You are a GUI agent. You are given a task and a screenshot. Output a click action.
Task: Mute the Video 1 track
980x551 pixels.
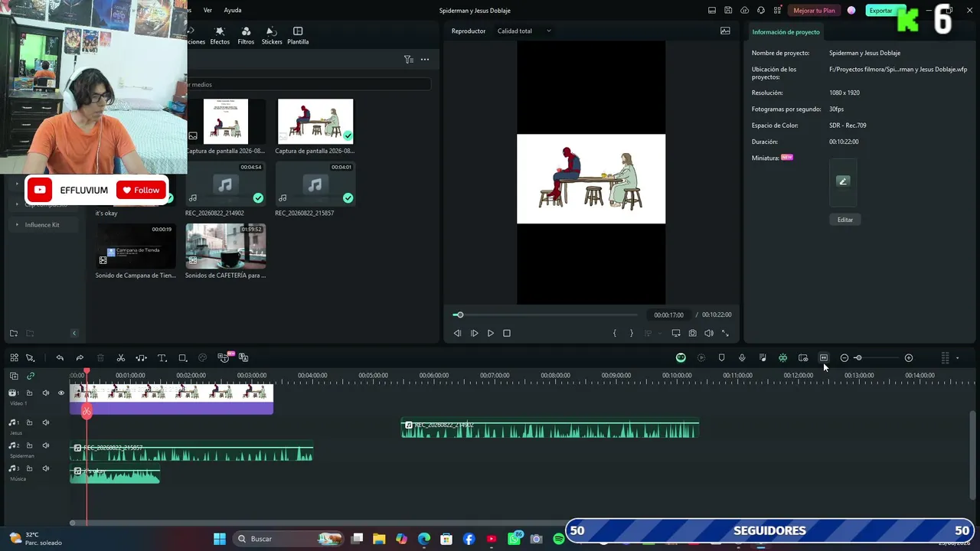pyautogui.click(x=46, y=393)
